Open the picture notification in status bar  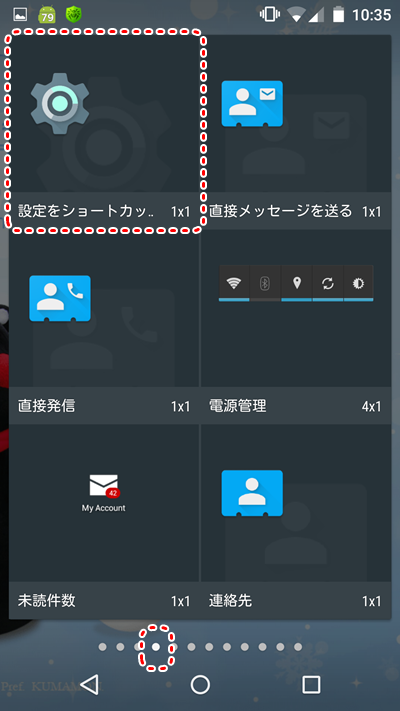20,15
